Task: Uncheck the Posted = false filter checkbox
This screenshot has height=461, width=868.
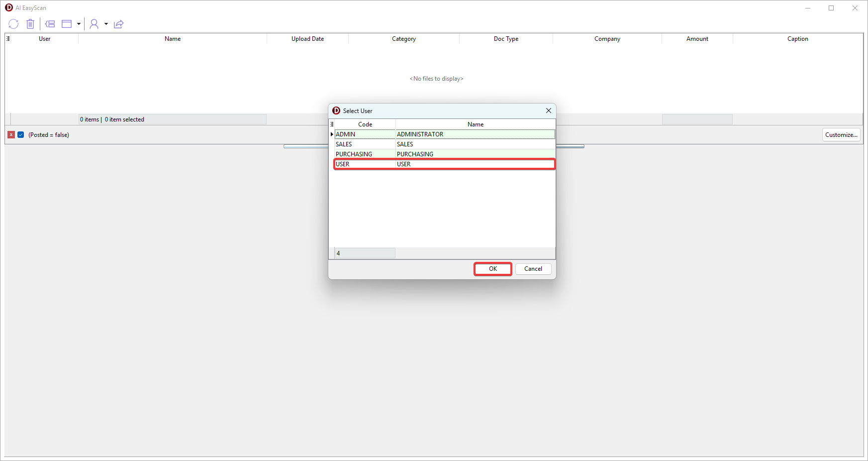Action: (21, 135)
